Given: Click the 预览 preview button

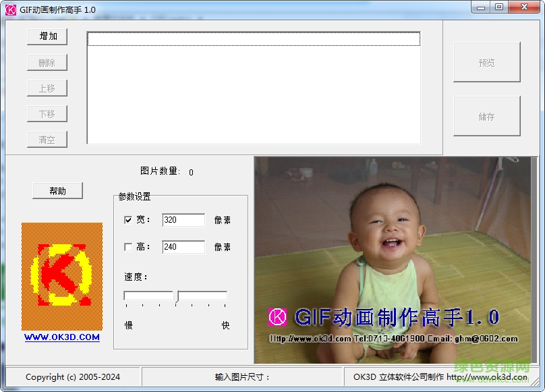Looking at the screenshot, I should pyautogui.click(x=487, y=62).
